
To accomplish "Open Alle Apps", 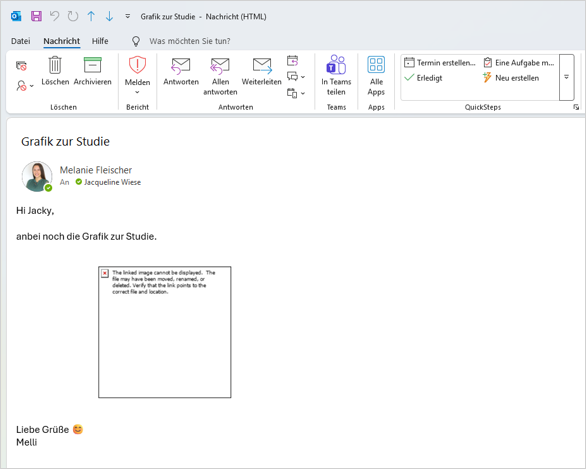I will point(376,75).
